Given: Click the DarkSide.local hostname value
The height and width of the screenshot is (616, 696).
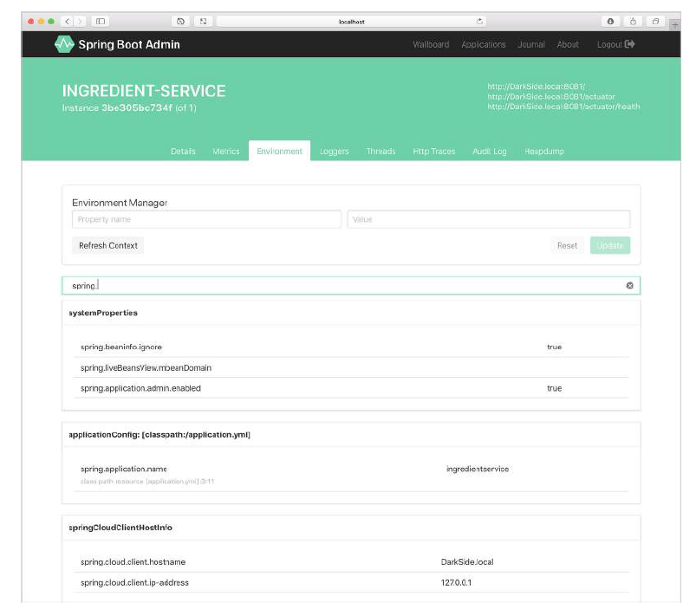Looking at the screenshot, I should (467, 562).
